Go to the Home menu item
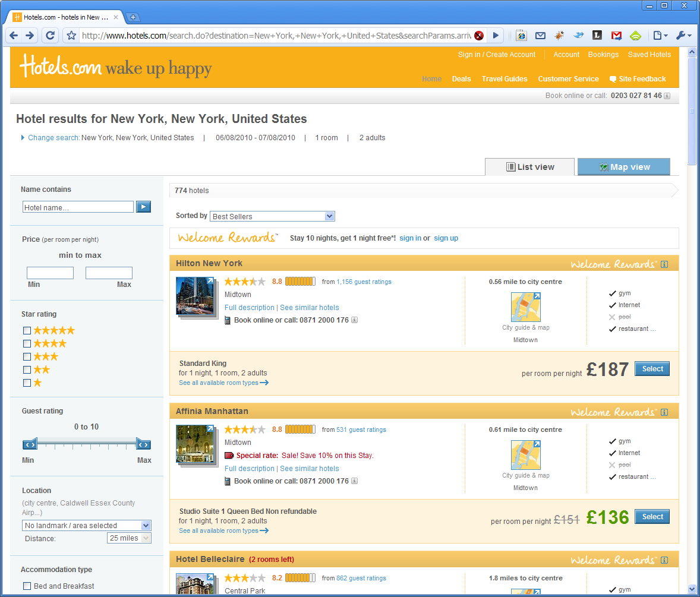The width and height of the screenshot is (700, 597). [x=431, y=79]
